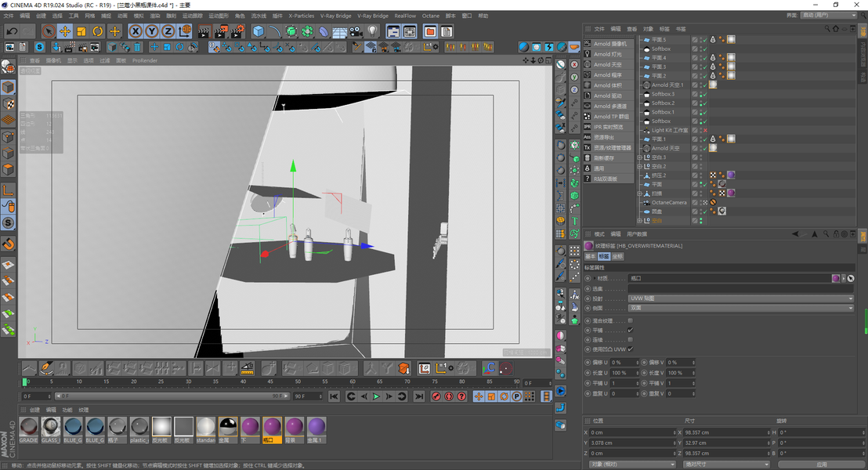Click the Arnold 灯光 button
Image resolution: width=868 pixels, height=470 pixels.
(609, 54)
